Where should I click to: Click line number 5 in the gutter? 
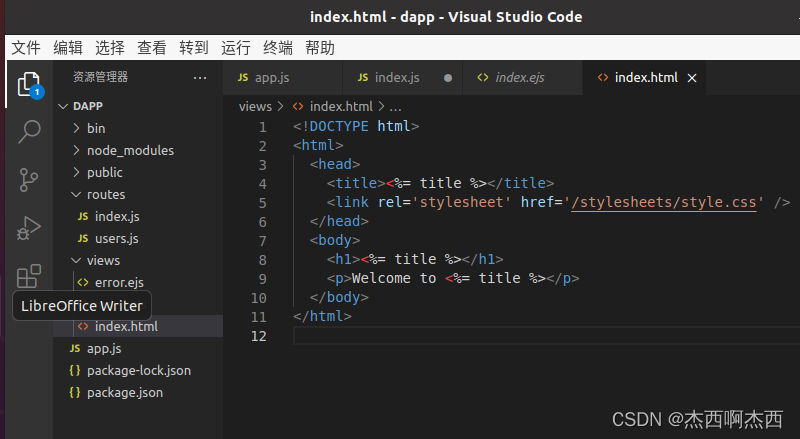(262, 203)
